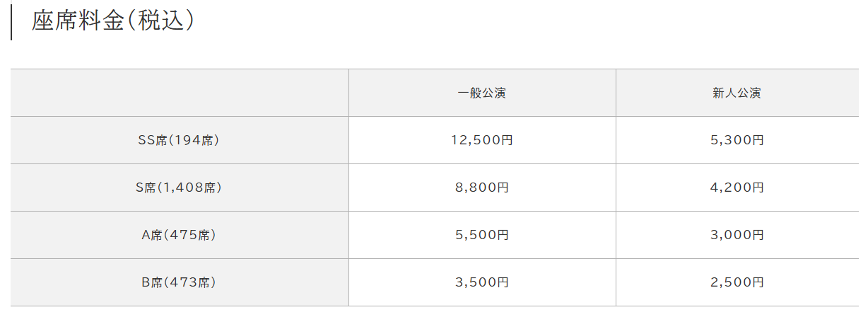868x317 pixels.
Task: Select the 5,500円 price cell
Action: pyautogui.click(x=482, y=235)
